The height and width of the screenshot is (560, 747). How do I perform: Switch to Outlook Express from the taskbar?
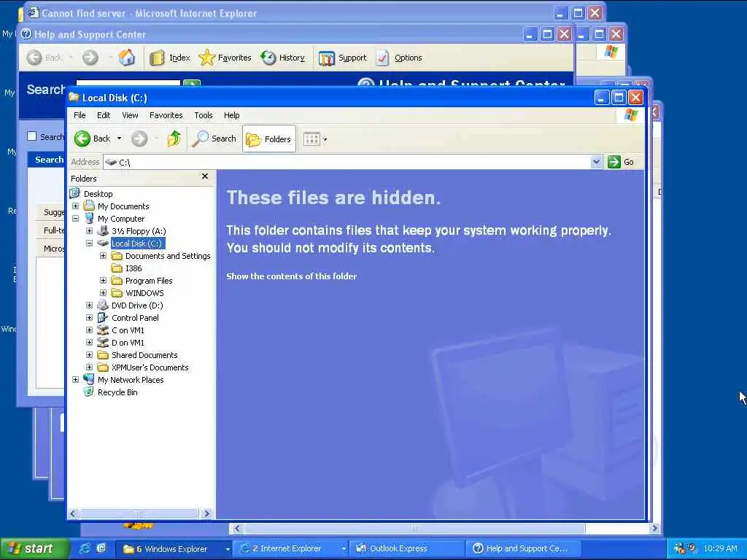point(407,548)
